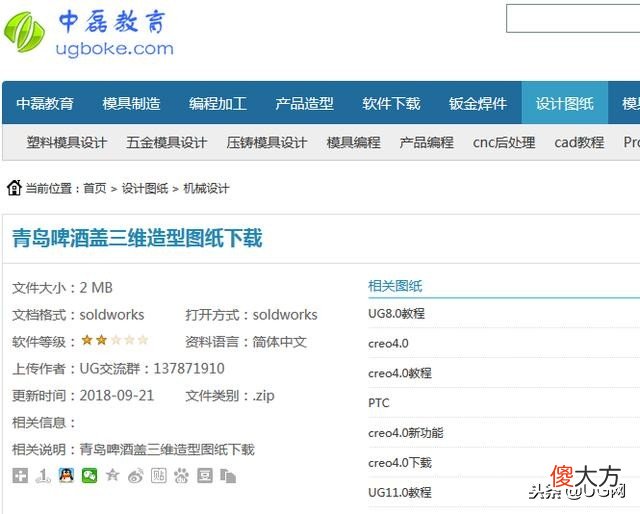Open the 编程加工 navigation tab
640x514 pixels.
218,104
